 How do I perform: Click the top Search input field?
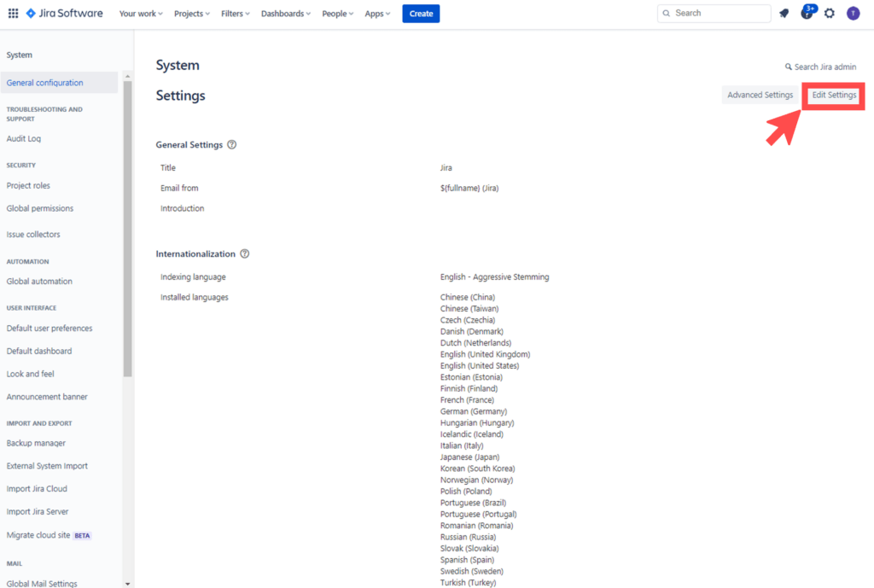click(x=715, y=14)
